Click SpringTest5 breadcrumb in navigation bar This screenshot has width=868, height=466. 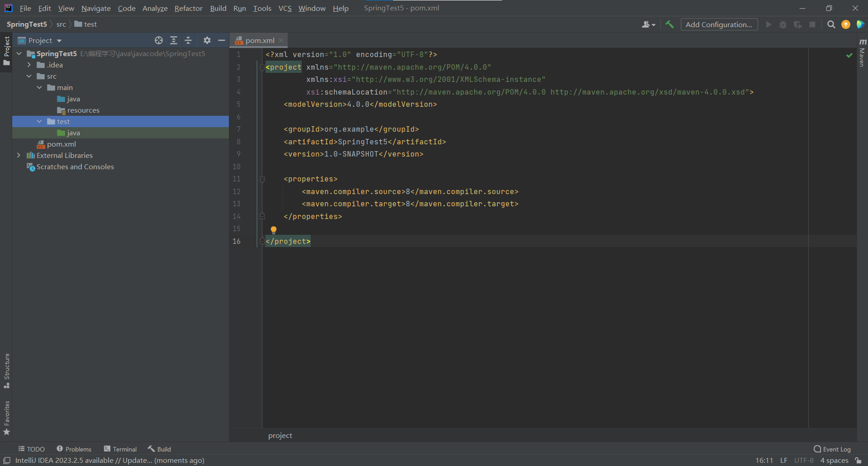(27, 24)
